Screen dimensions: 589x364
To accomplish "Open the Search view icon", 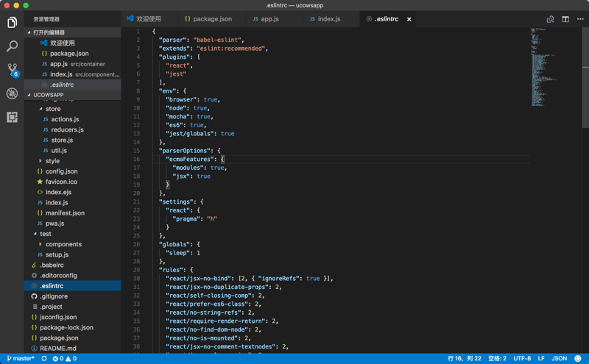I will pyautogui.click(x=12, y=46).
